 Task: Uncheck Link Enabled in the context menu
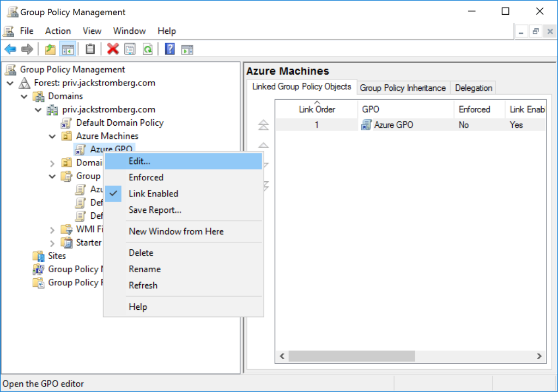(x=153, y=193)
